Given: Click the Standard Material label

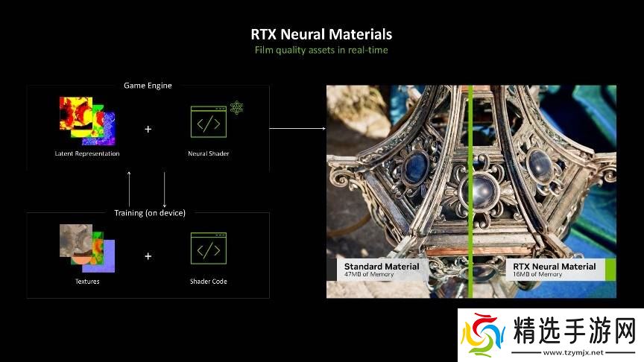Looking at the screenshot, I should tap(381, 267).
